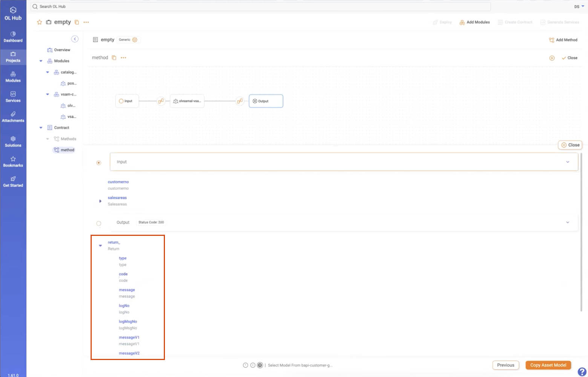Click the code field name

(x=123, y=274)
